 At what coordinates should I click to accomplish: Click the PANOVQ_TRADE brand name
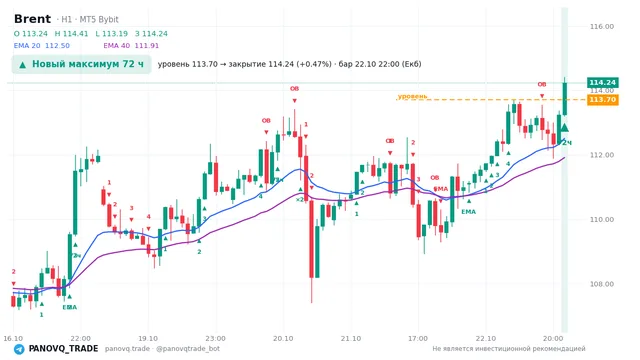click(x=63, y=349)
